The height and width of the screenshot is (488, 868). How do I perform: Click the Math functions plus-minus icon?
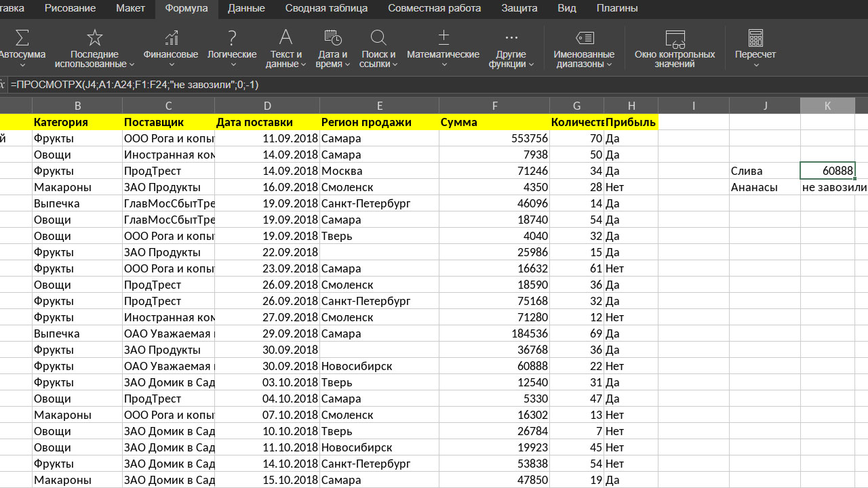[443, 37]
